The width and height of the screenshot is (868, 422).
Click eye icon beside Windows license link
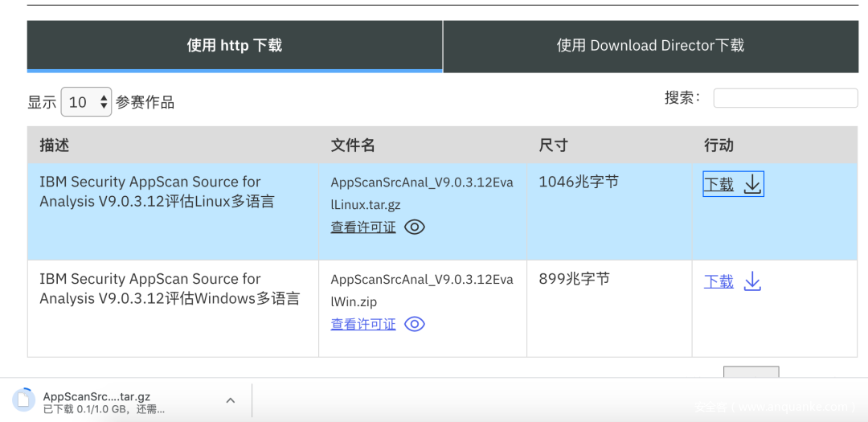415,324
